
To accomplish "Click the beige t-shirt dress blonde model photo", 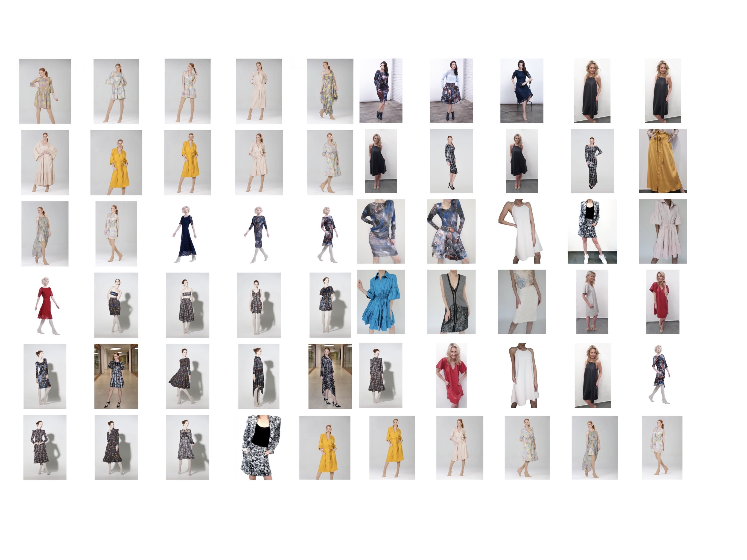I will point(592,302).
